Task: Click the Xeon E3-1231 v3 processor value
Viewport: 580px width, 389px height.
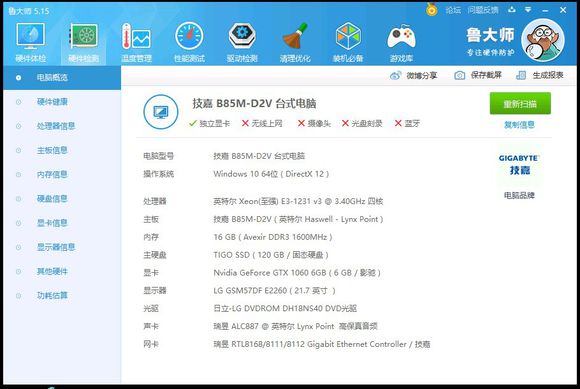Action: pos(298,201)
